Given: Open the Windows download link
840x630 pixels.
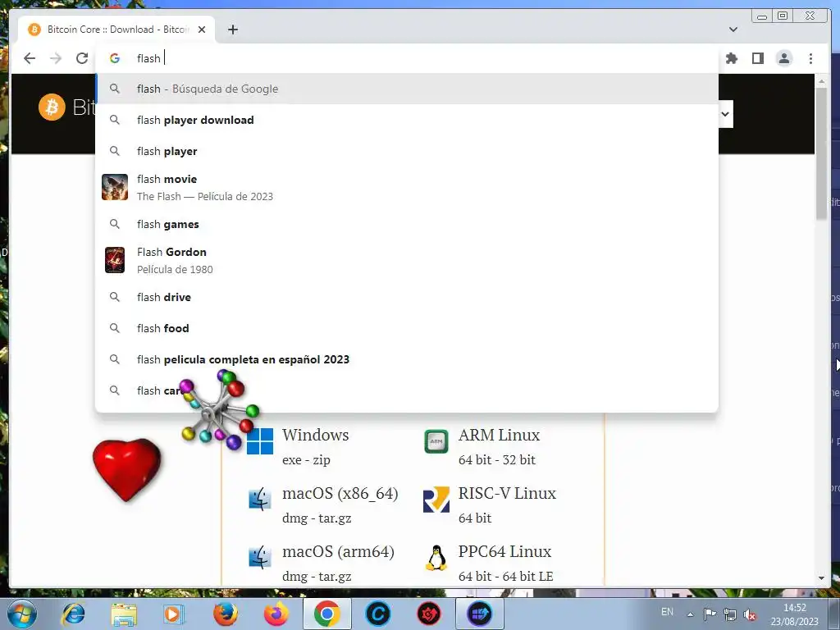Looking at the screenshot, I should 315,435.
